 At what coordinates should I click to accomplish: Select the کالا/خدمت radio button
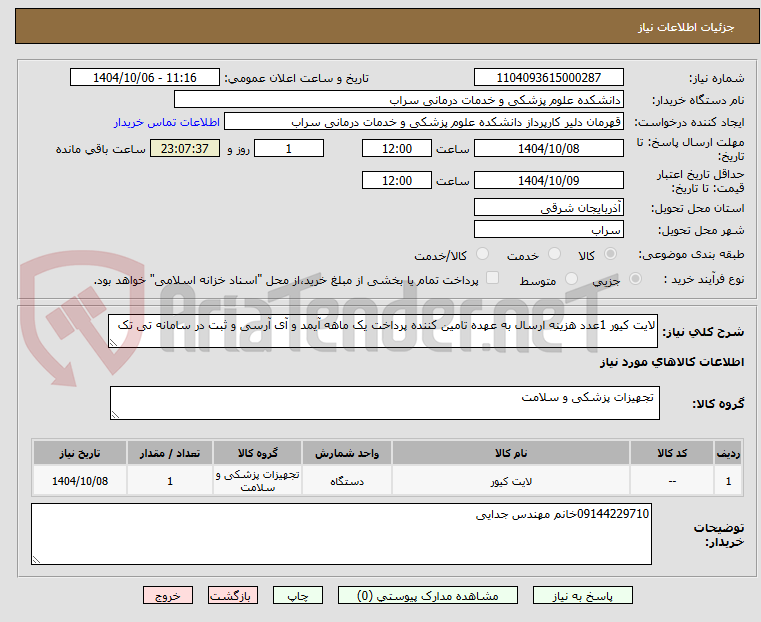[482, 254]
